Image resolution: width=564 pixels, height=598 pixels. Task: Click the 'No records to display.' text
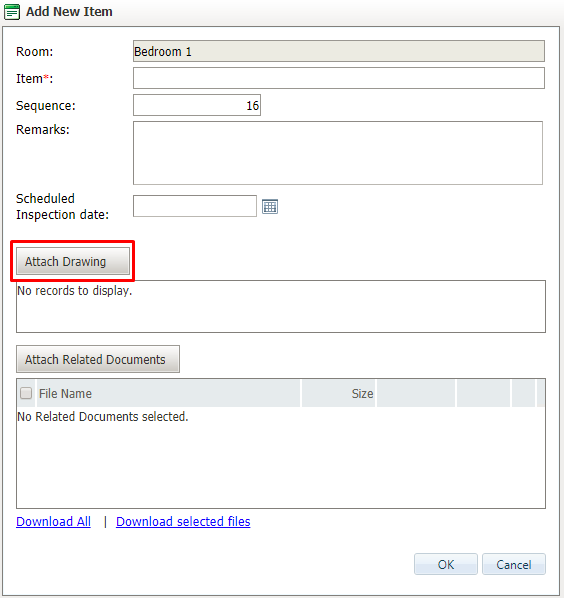(x=75, y=291)
